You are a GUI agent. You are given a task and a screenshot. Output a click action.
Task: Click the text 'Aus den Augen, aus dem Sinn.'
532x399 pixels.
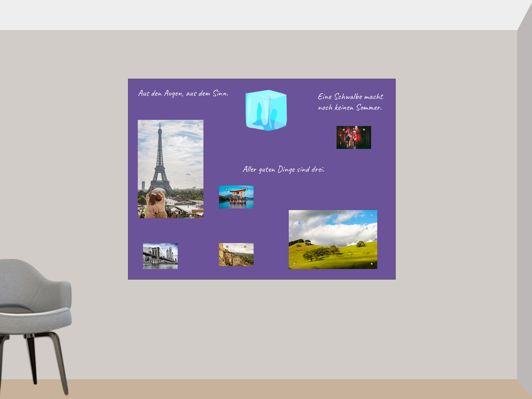pyautogui.click(x=183, y=93)
